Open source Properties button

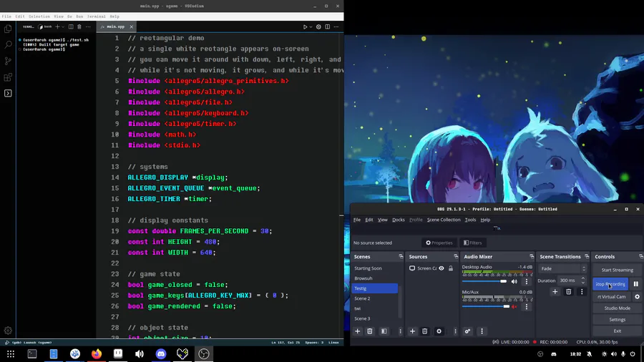[x=439, y=243]
